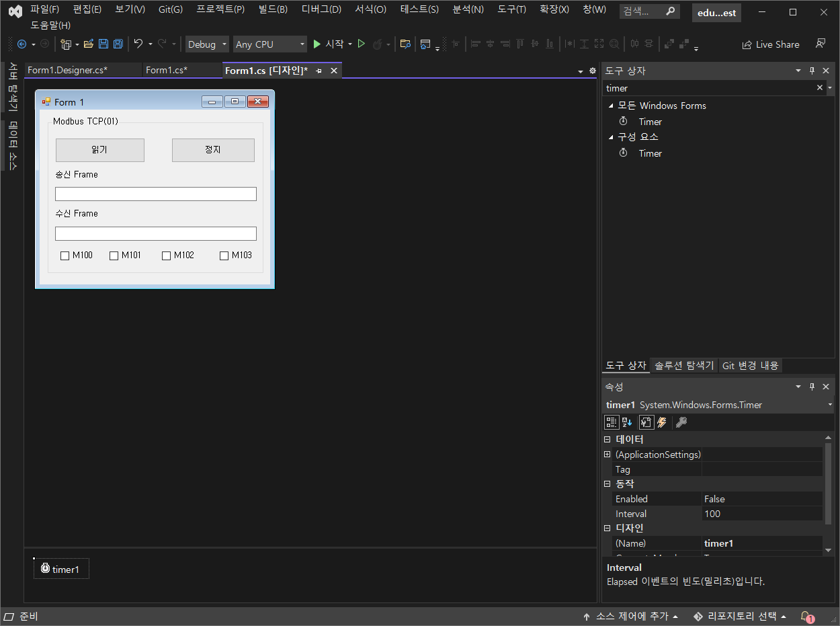Collapse the 동작 property category
This screenshot has width=840, height=626.
click(607, 483)
